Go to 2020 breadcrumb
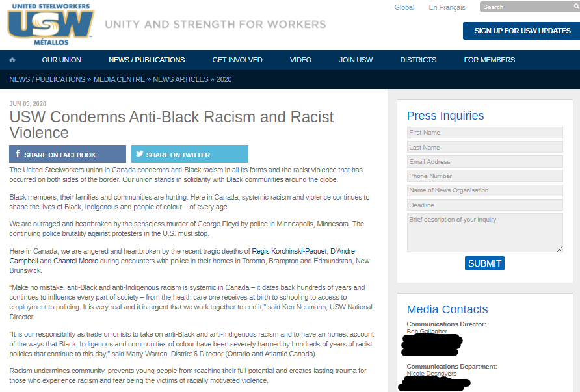The width and height of the screenshot is (580, 392). click(224, 79)
